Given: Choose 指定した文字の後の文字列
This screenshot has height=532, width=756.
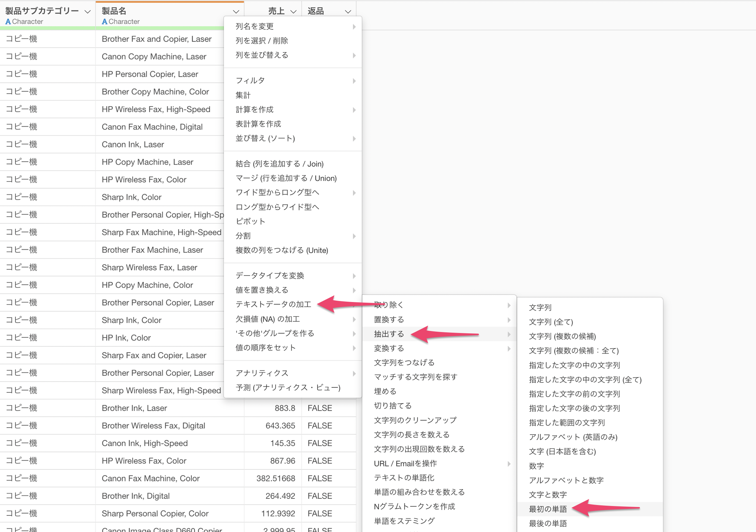Looking at the screenshot, I should tap(590, 408).
